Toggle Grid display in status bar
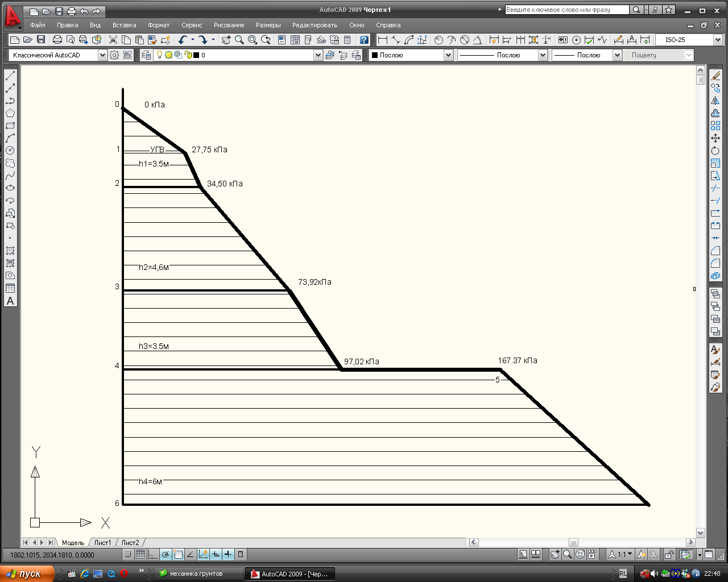Viewport: 728px width, 582px height. tap(140, 555)
